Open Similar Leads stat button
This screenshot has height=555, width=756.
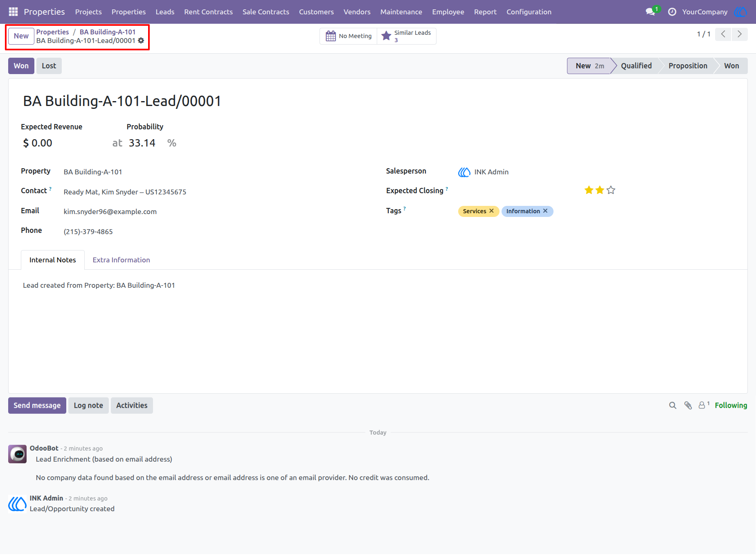407,36
